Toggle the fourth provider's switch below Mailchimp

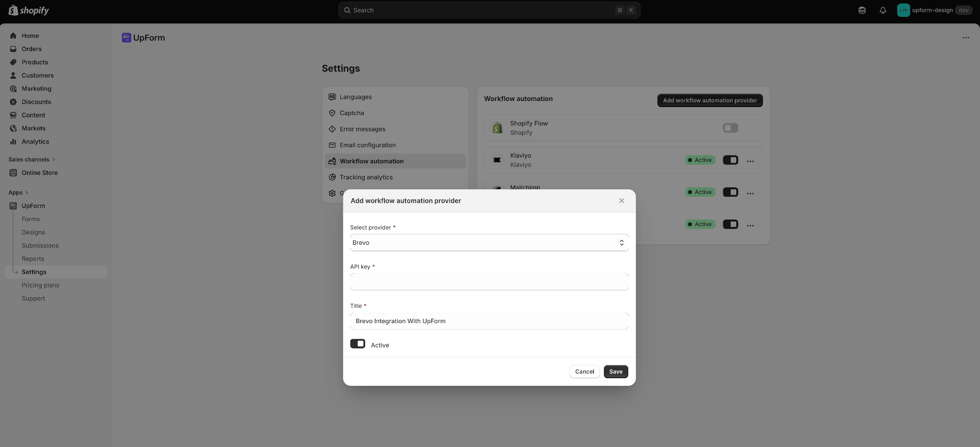730,224
